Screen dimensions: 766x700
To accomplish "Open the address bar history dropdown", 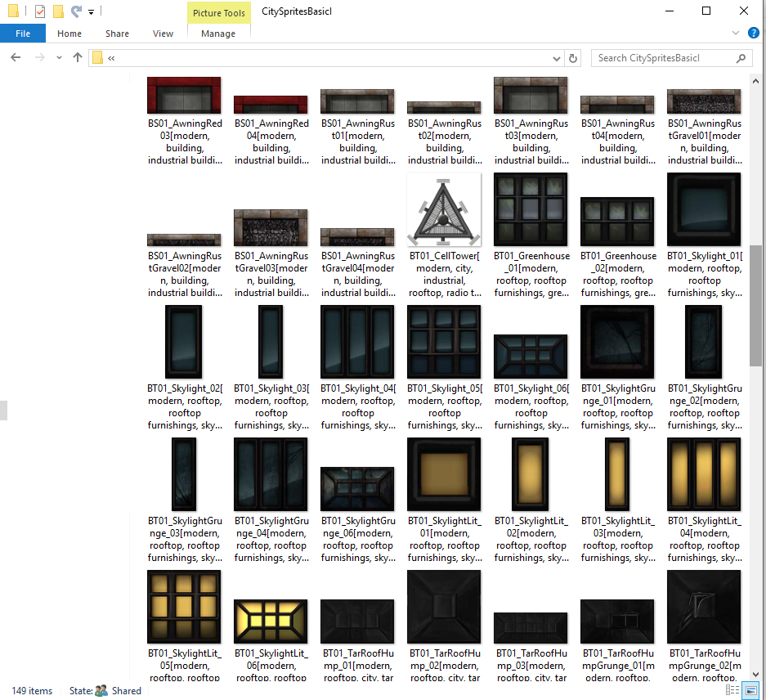I will click(557, 58).
